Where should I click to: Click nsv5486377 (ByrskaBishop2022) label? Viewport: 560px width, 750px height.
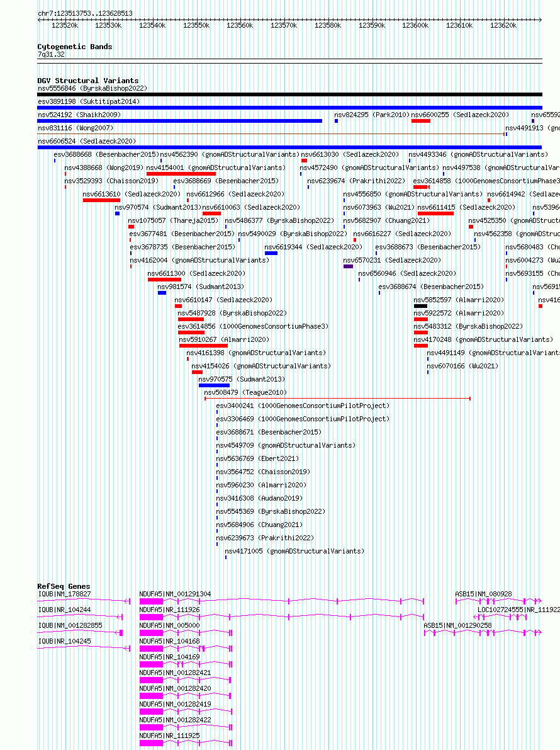pos(279,221)
